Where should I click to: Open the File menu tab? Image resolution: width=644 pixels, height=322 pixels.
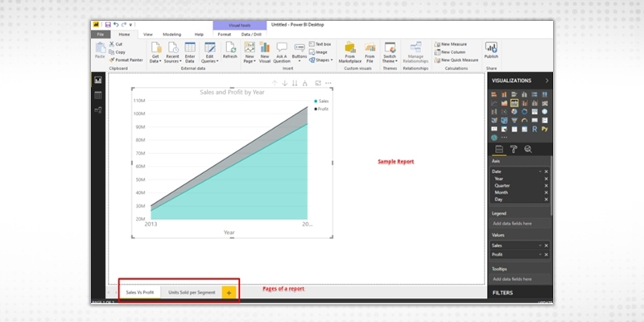pyautogui.click(x=101, y=35)
